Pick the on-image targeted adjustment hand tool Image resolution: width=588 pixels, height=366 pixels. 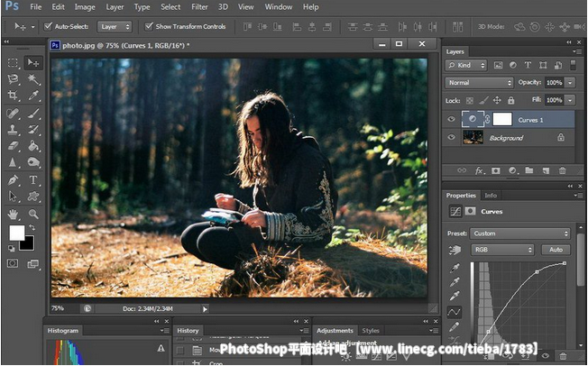tap(455, 250)
